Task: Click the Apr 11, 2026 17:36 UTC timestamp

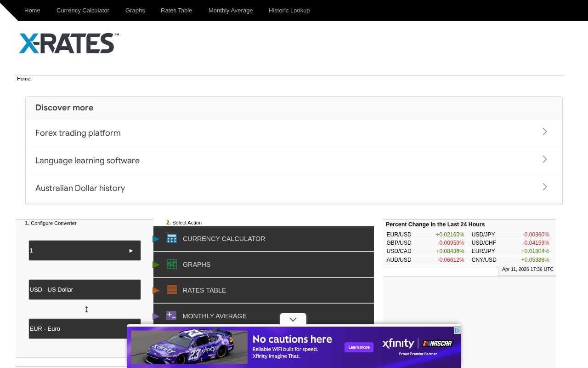Action: click(x=528, y=270)
